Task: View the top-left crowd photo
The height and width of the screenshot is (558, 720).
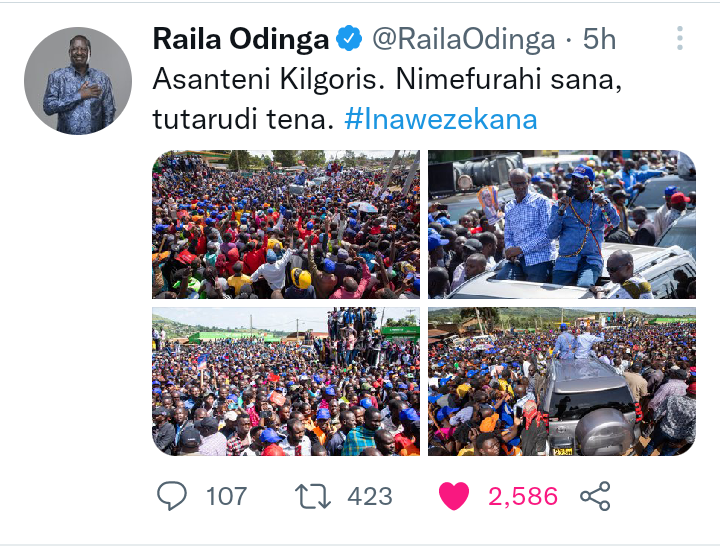Action: [x=286, y=225]
